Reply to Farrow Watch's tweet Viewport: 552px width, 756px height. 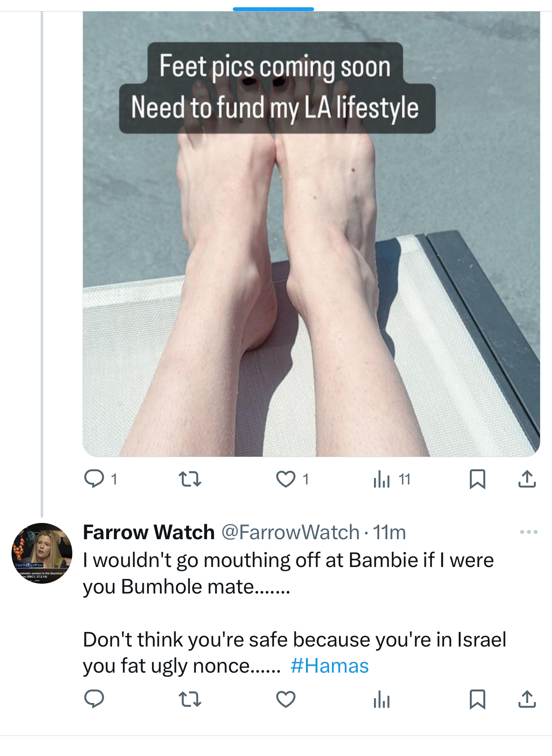coord(94,700)
